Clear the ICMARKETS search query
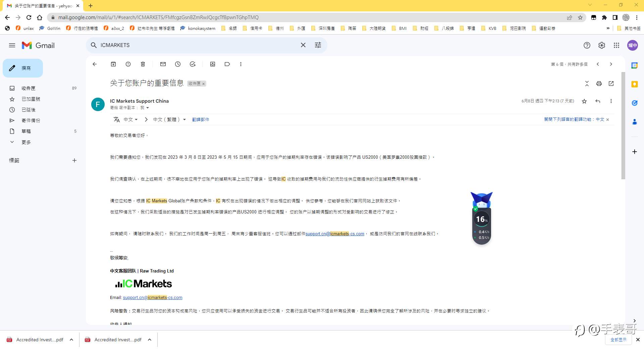This screenshot has height=349, width=644. 303,45
